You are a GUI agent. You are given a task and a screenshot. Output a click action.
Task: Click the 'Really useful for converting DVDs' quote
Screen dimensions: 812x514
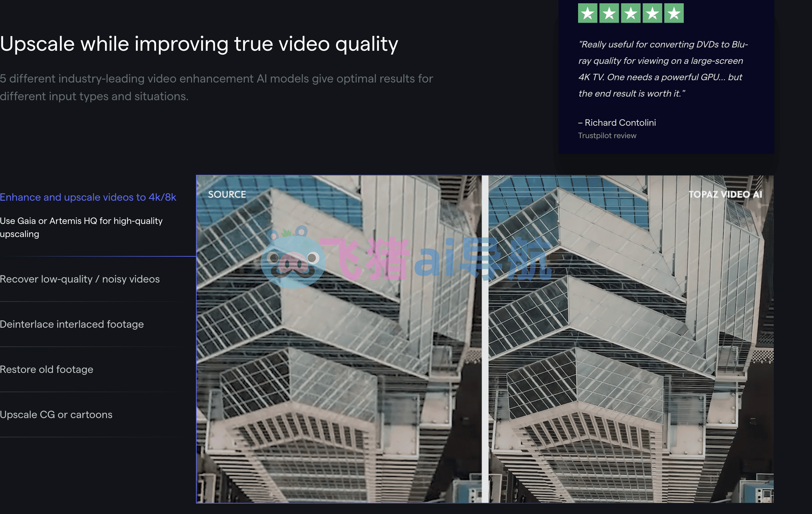[663, 69]
